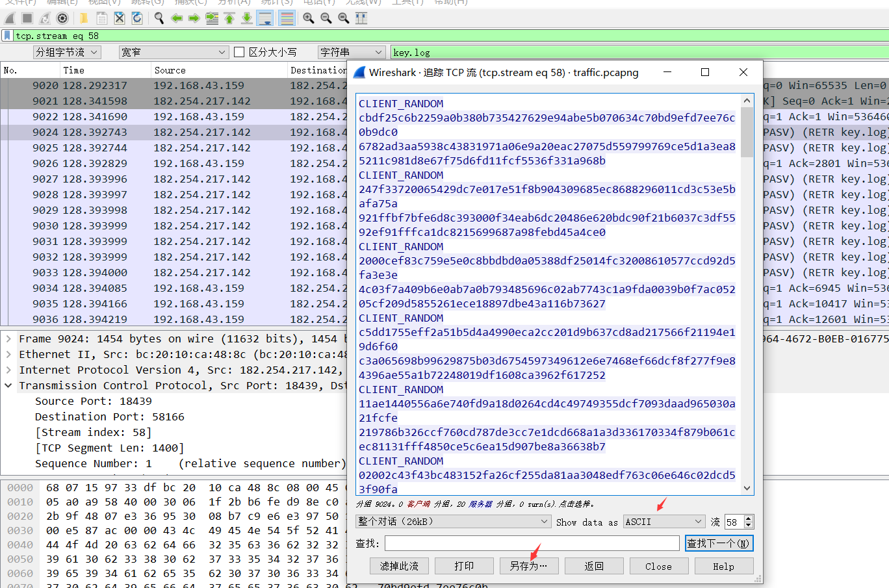Viewport: 889px width, 588px height.
Task: Zoom out on packet list text
Action: [x=326, y=18]
